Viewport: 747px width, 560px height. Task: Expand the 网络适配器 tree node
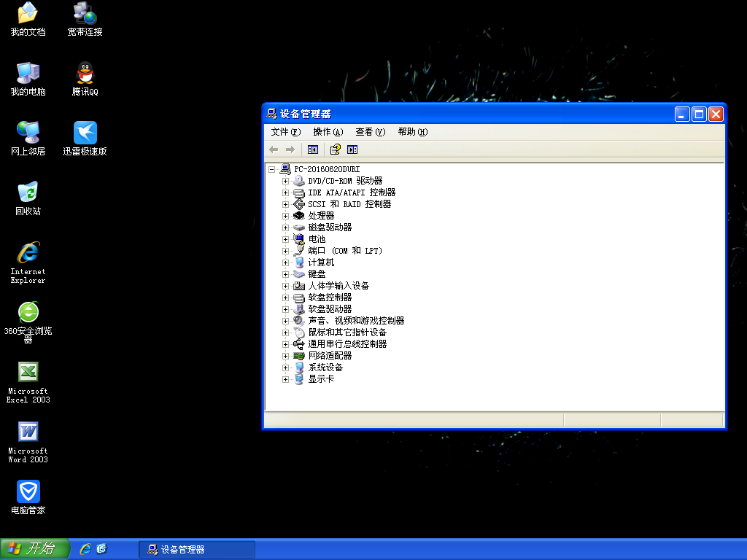point(286,356)
